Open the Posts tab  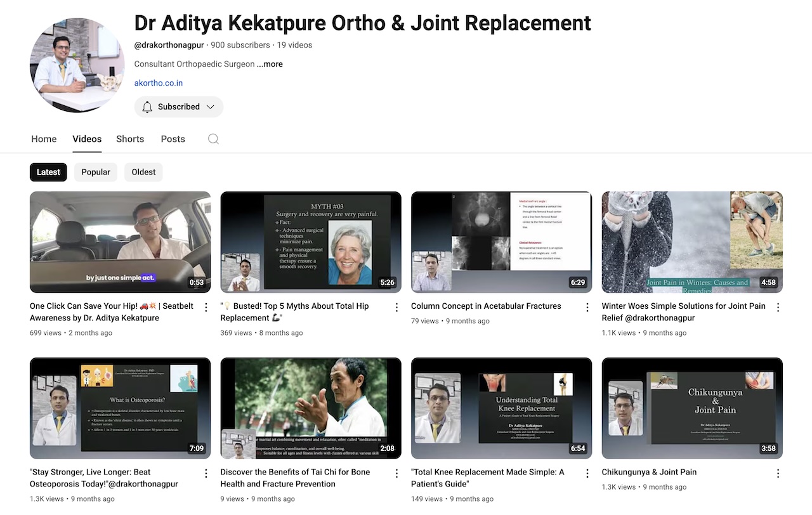point(173,139)
